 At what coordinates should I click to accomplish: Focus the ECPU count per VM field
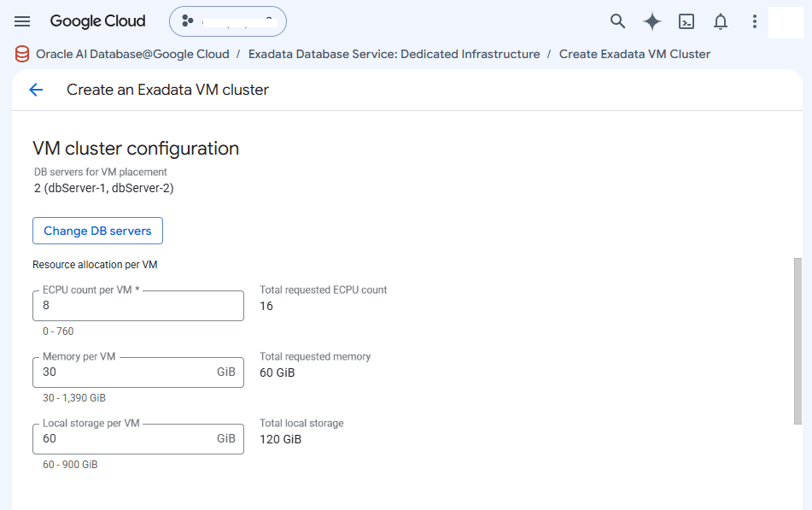point(138,306)
